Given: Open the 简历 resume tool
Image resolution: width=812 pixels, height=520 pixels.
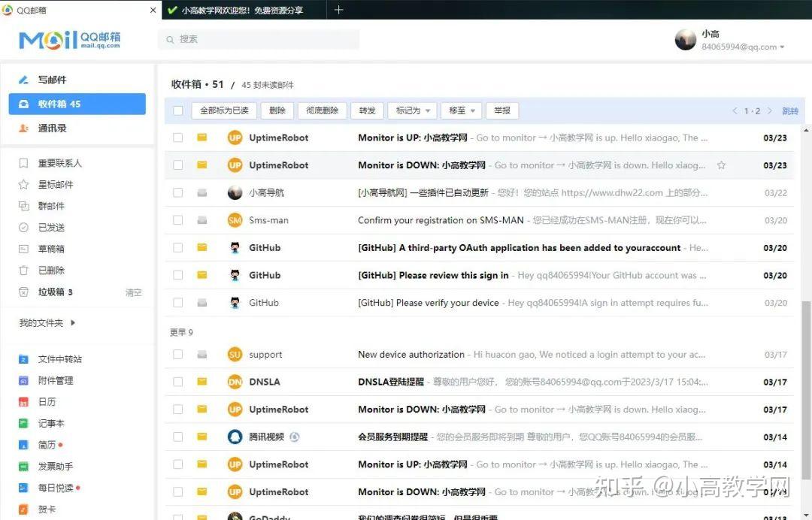Looking at the screenshot, I should tap(46, 444).
